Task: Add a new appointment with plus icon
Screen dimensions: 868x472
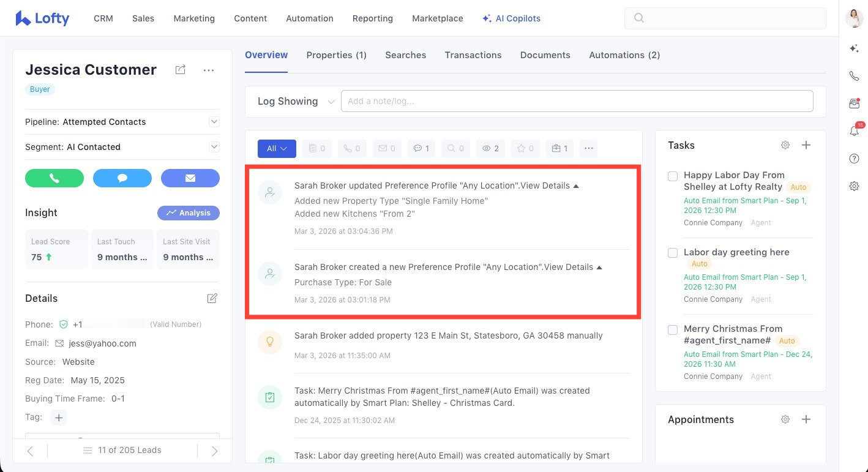Action: tap(806, 419)
